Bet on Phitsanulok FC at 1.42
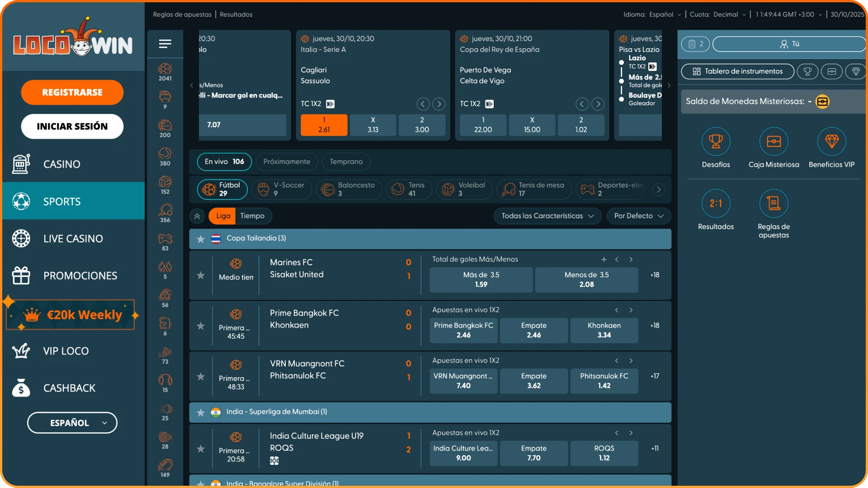Screen dimensions: 868x488 604,381
